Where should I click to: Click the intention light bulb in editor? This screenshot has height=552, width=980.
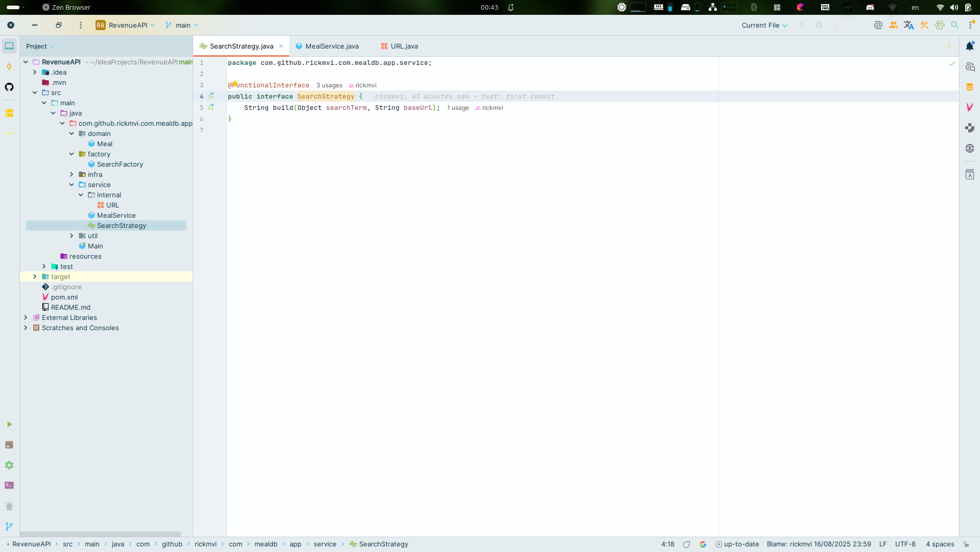pos(235,83)
